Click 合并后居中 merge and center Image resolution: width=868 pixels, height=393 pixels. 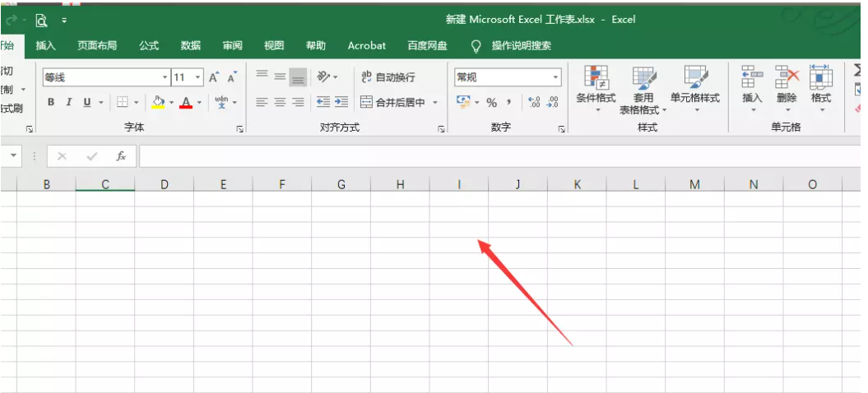tap(393, 103)
